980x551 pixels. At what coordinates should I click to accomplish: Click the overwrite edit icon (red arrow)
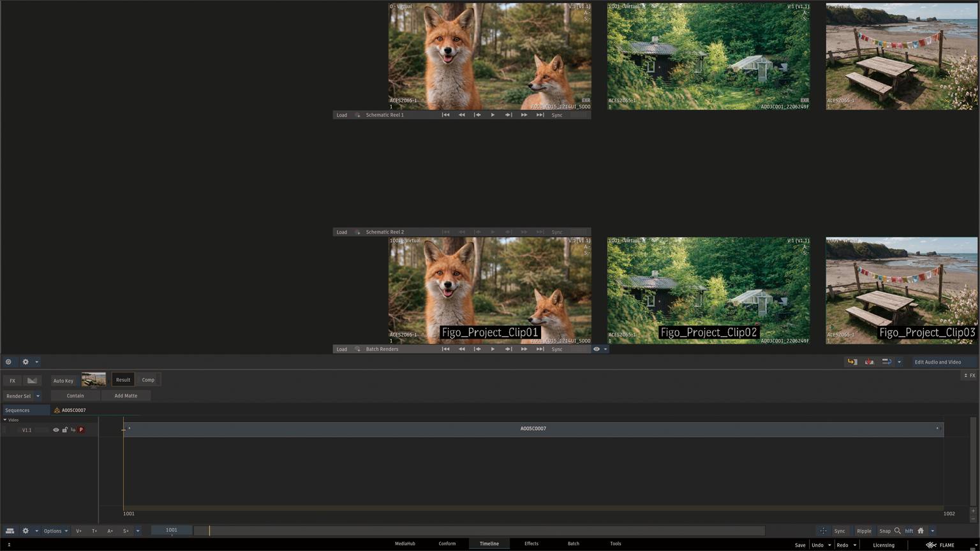[x=869, y=362]
